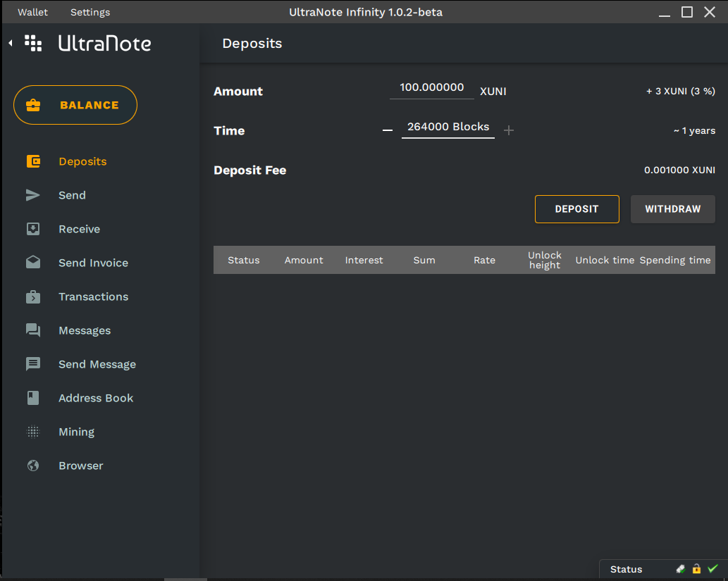The width and height of the screenshot is (728, 581).
Task: Click the yellow padlock encryption status icon
Action: 696,568
